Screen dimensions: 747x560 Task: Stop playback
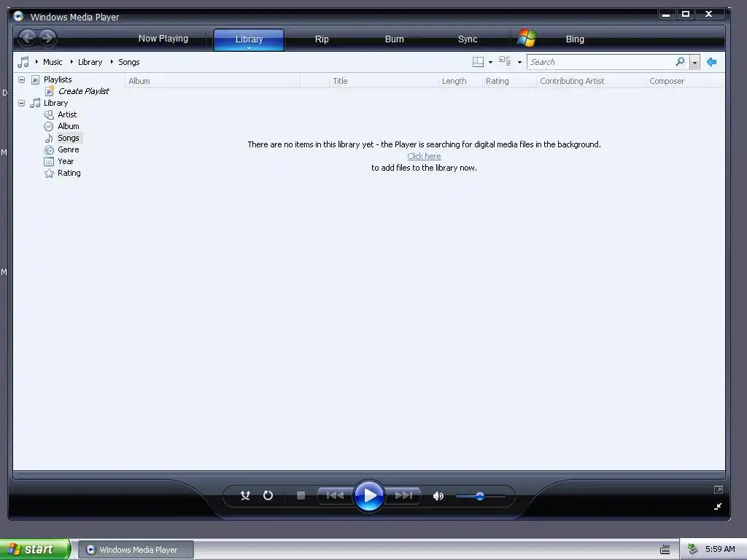(301, 496)
